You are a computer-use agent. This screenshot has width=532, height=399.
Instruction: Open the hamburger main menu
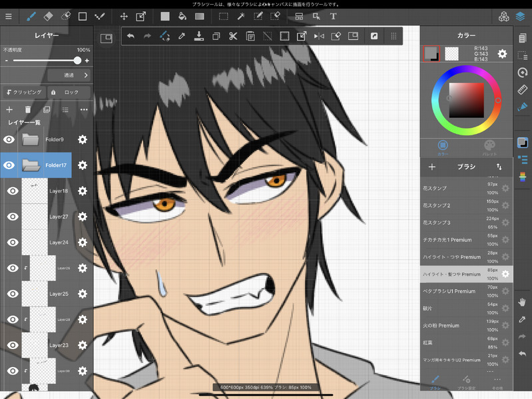[9, 16]
